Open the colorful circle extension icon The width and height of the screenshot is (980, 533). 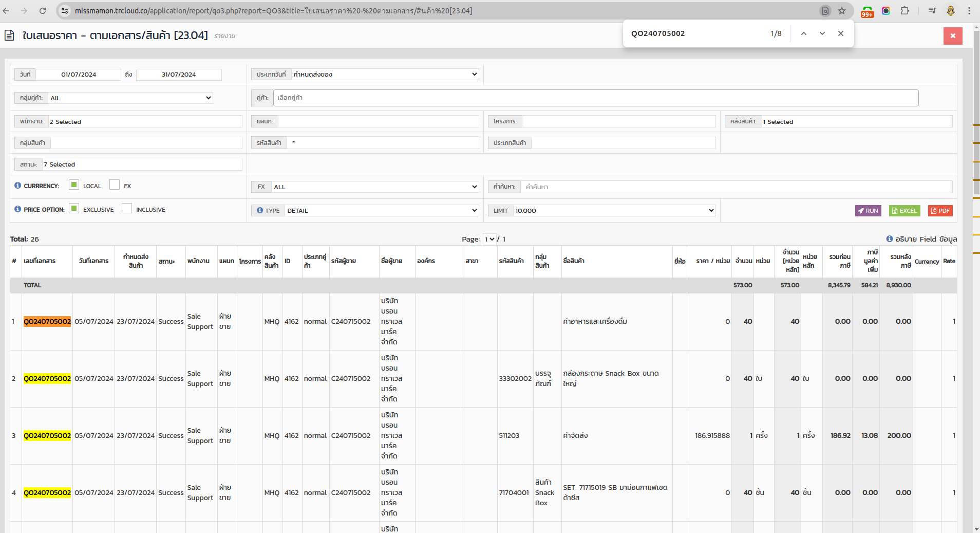pyautogui.click(x=886, y=11)
